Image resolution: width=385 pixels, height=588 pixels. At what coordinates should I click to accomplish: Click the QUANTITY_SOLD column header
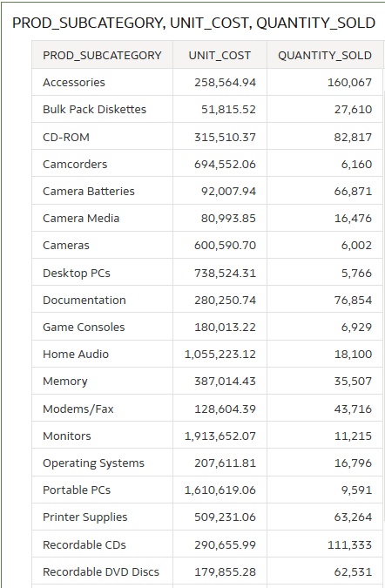tap(325, 55)
